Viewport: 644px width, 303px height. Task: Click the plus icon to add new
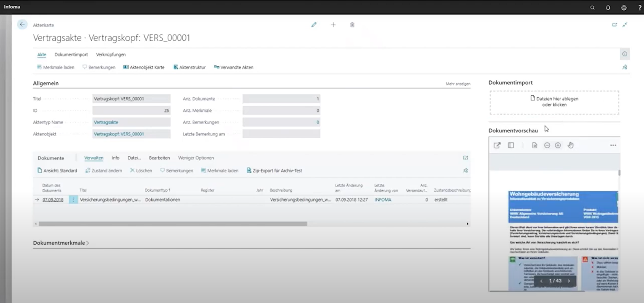[333, 25]
